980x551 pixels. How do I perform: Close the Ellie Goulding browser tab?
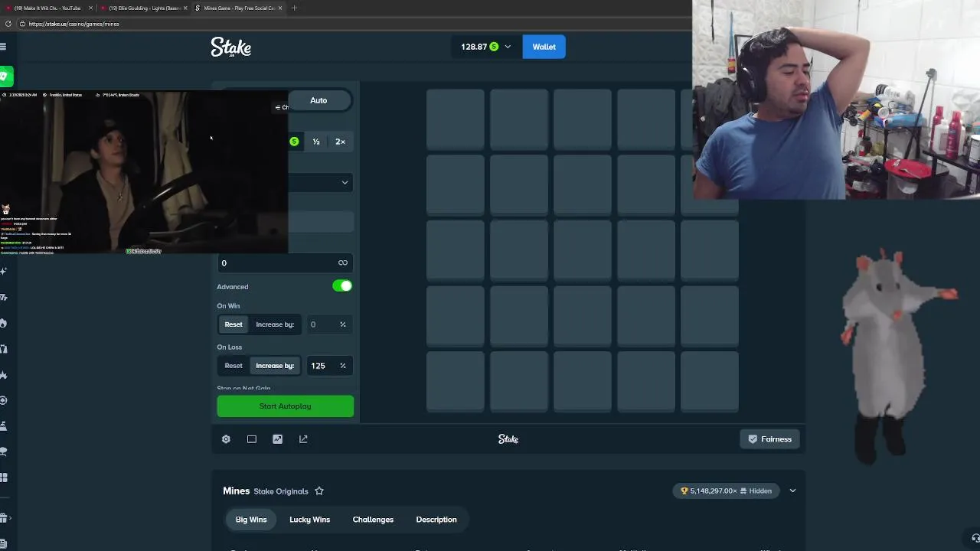pyautogui.click(x=185, y=8)
